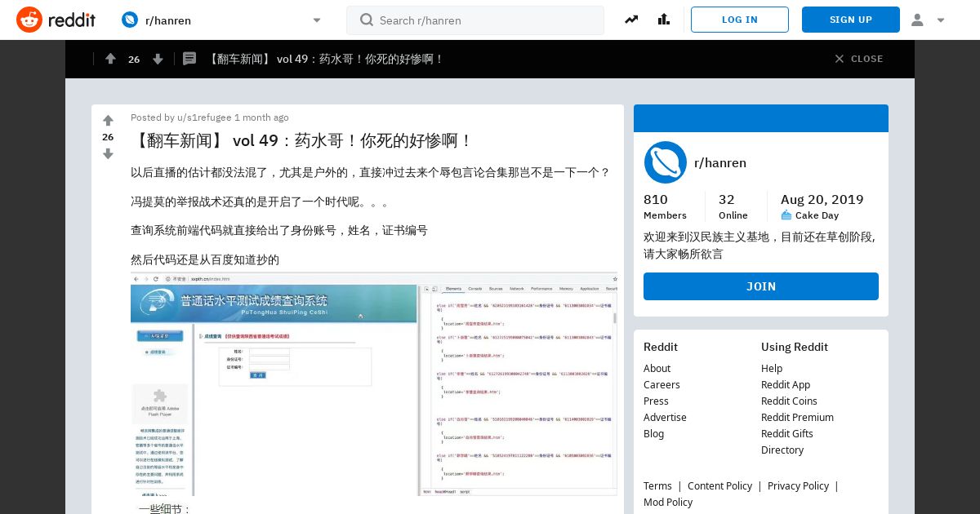Image resolution: width=980 pixels, height=514 pixels.
Task: Click the line 冯提莫的举报战术
Action: pos(260,202)
